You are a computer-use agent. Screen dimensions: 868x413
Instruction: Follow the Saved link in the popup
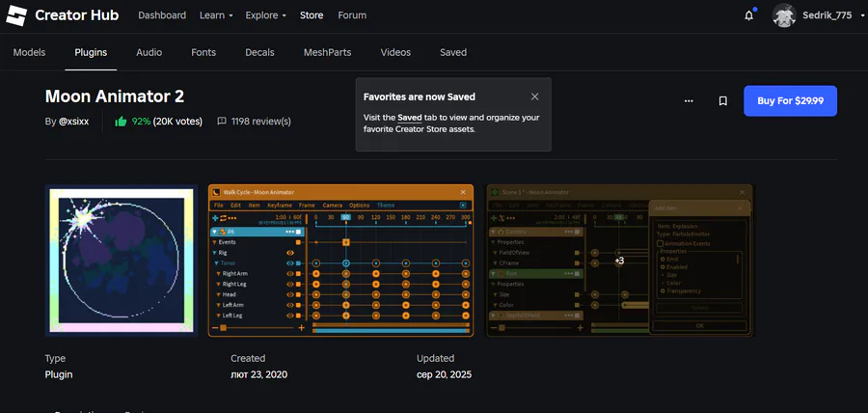click(x=410, y=118)
